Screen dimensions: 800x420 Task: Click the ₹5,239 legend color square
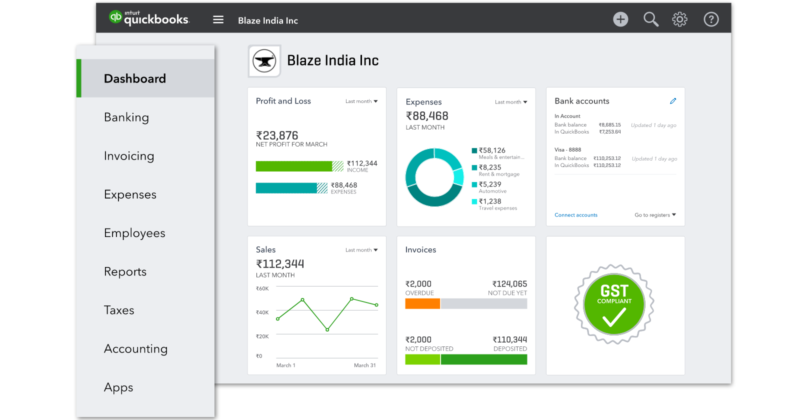474,185
